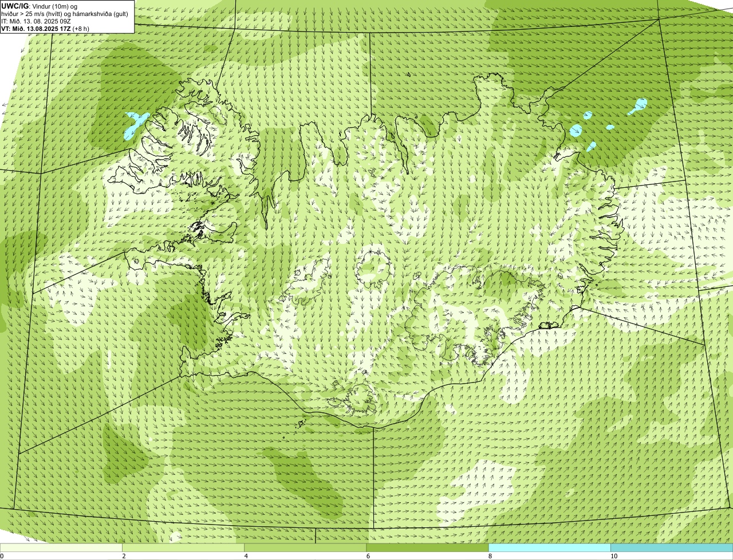Click the dark green legend swatch between 6 and 8
This screenshot has height=560, width=733.
[x=427, y=548]
